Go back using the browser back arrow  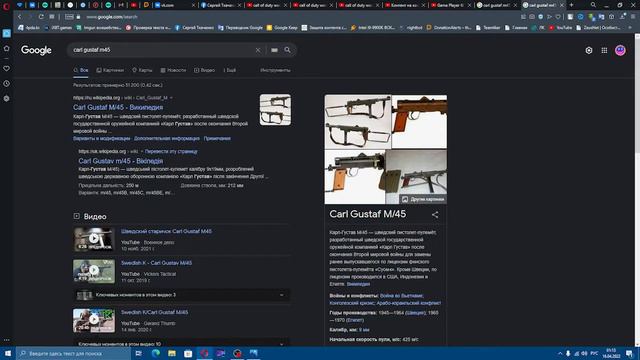pos(19,17)
